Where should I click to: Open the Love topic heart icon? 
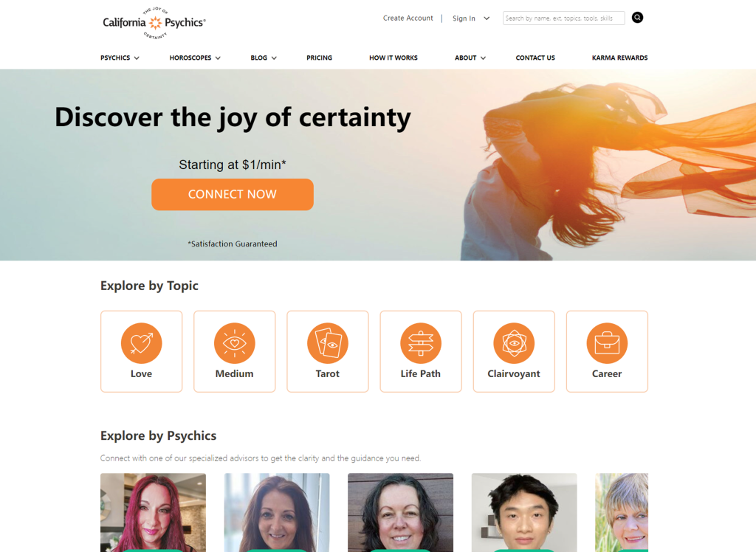pyautogui.click(x=141, y=342)
